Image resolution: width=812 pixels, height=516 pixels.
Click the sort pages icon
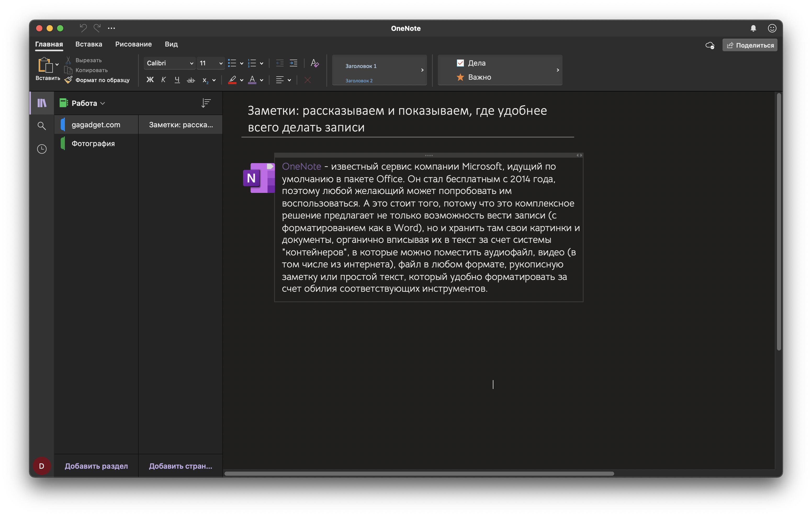pos(206,103)
